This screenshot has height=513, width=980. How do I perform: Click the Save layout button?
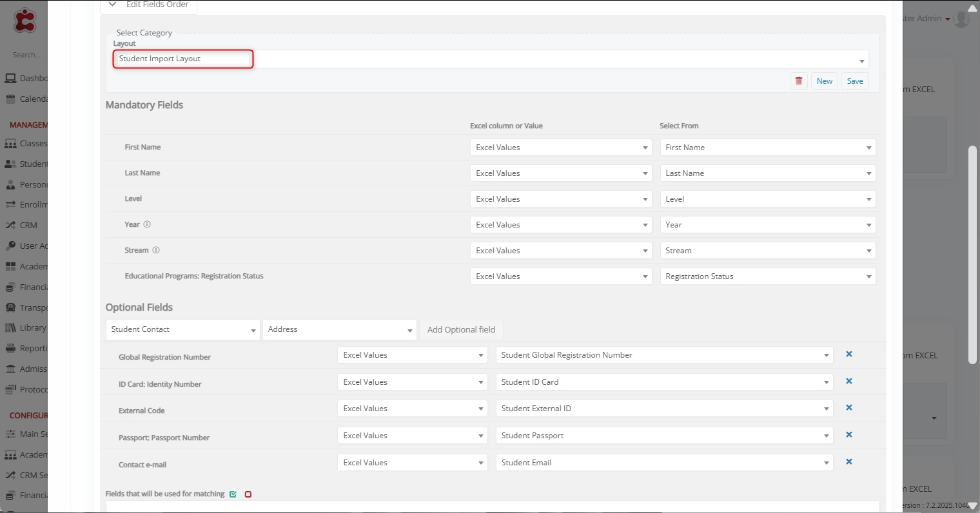[x=855, y=81]
